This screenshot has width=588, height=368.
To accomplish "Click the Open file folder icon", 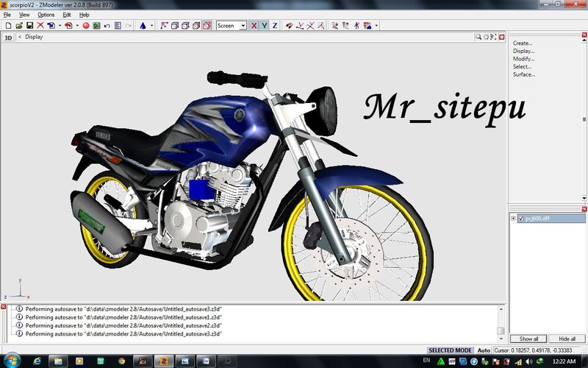I will 19,26.
